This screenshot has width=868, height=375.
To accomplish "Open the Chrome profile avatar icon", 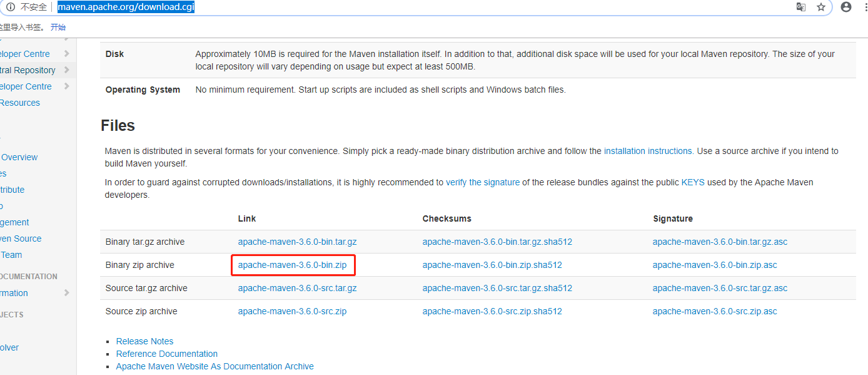I will (x=846, y=7).
